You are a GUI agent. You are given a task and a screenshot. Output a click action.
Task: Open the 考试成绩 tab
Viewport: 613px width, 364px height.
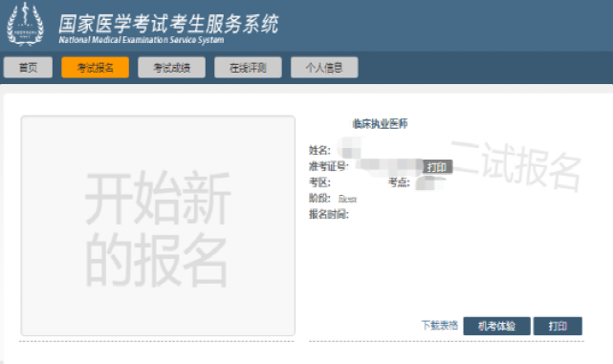click(171, 68)
